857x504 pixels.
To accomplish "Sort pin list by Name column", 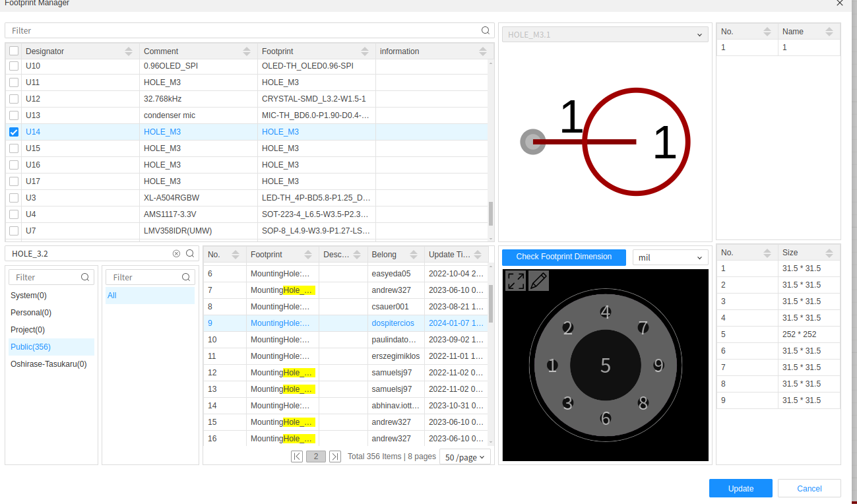I will [829, 32].
